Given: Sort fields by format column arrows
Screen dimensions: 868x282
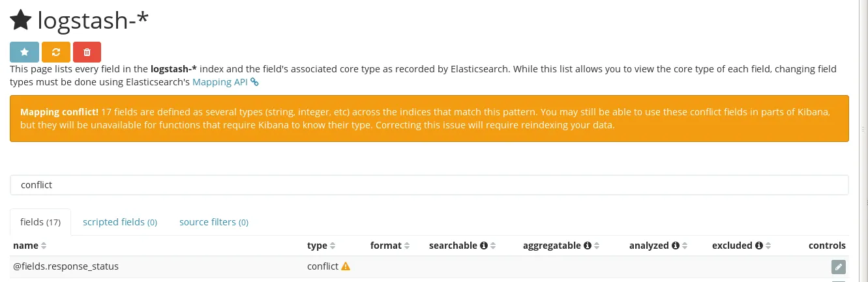Looking at the screenshot, I should click(407, 246).
